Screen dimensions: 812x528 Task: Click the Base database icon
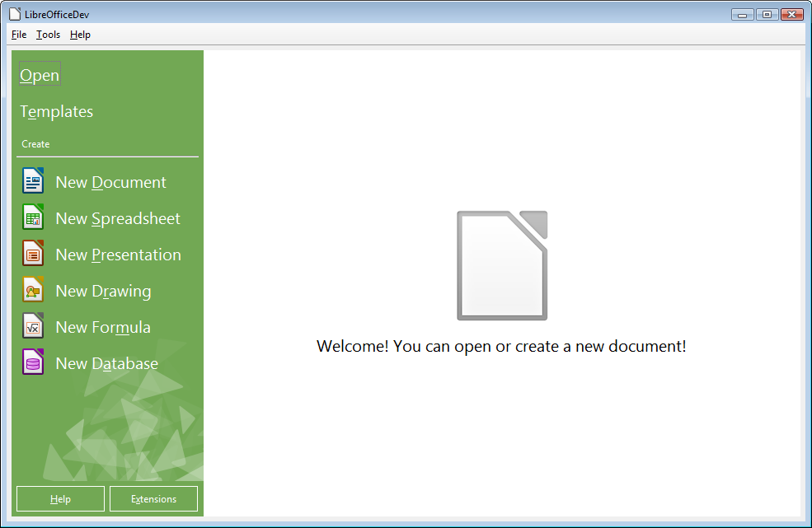(33, 362)
